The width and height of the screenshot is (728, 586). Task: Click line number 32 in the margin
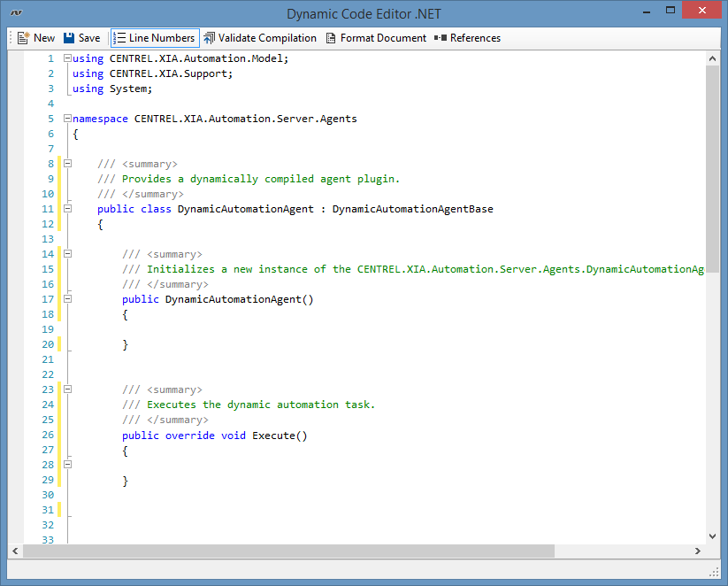(x=48, y=525)
